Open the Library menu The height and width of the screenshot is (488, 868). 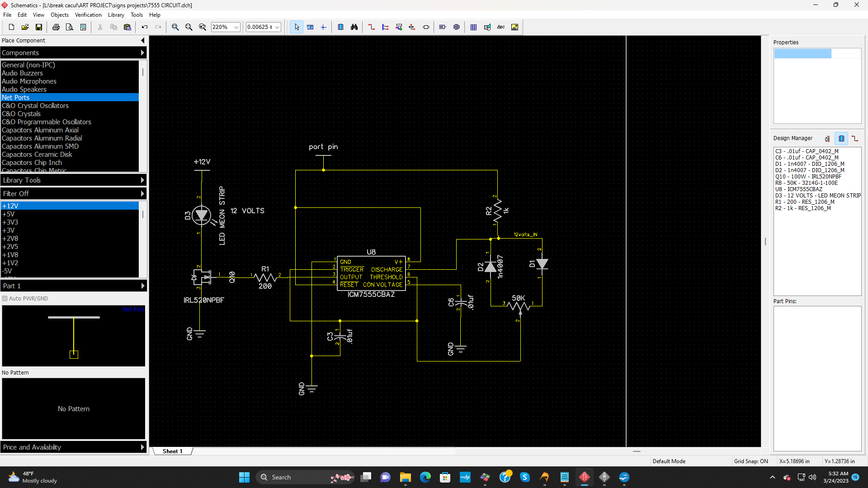pyautogui.click(x=116, y=15)
